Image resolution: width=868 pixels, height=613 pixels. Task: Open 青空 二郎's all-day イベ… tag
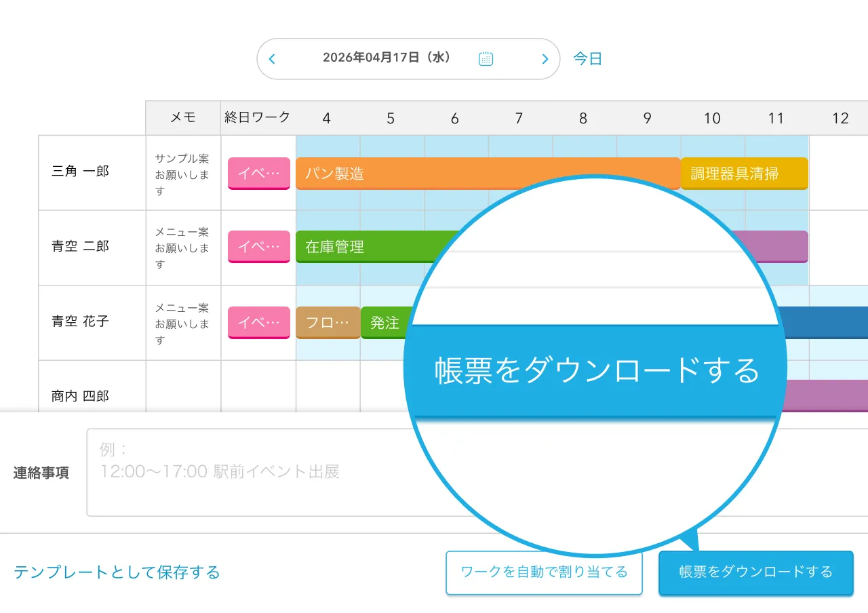coord(259,247)
